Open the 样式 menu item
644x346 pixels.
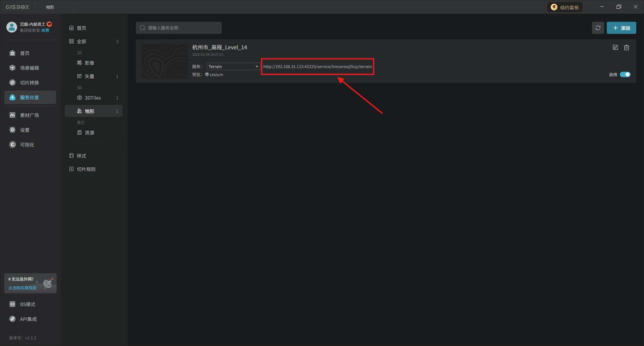pyautogui.click(x=81, y=156)
